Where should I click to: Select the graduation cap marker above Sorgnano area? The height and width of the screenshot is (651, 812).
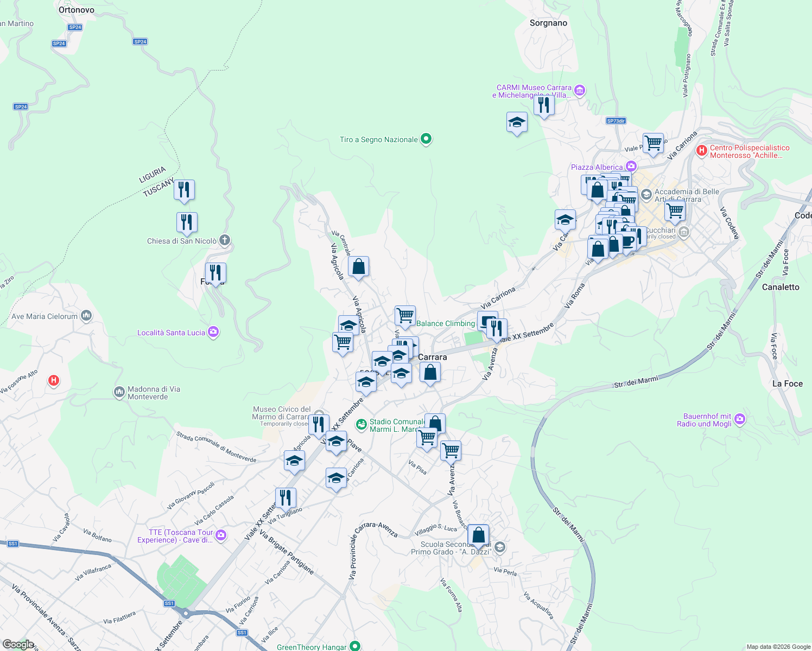[x=516, y=122]
